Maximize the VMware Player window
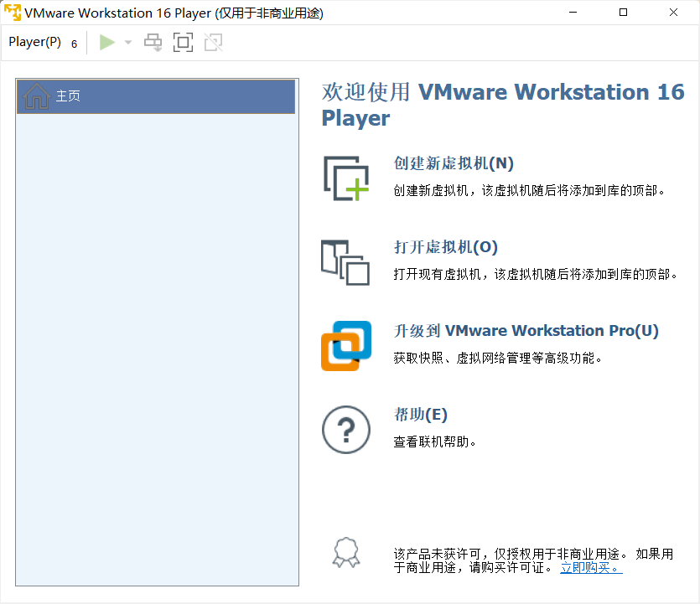 click(623, 13)
